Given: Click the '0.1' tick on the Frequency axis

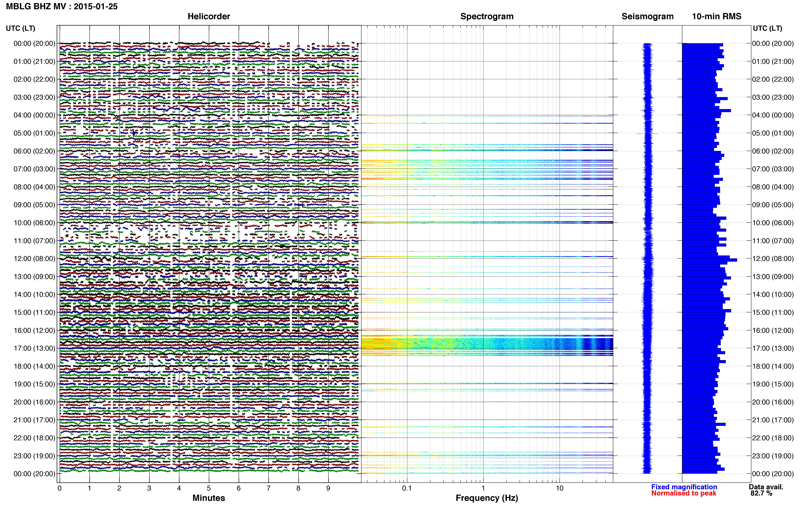Looking at the screenshot, I should (407, 488).
